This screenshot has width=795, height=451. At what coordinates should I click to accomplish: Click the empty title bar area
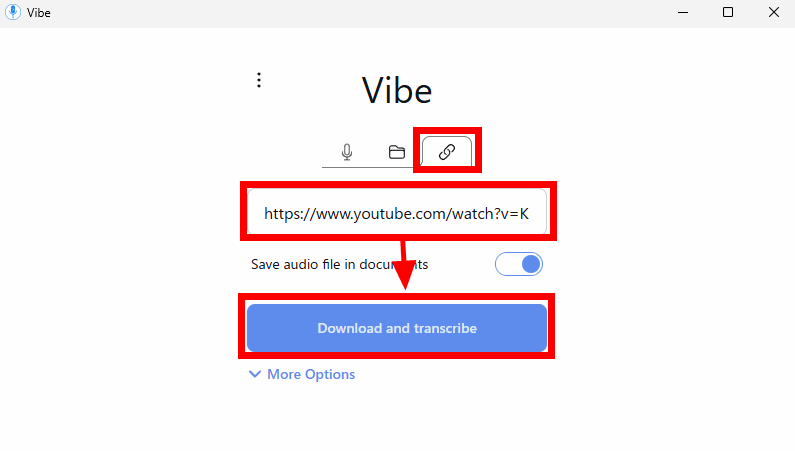355,13
